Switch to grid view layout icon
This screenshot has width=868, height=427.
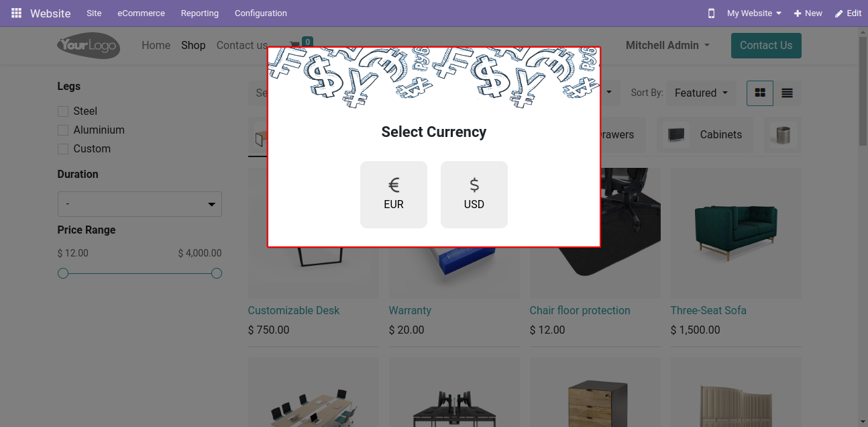(x=760, y=93)
